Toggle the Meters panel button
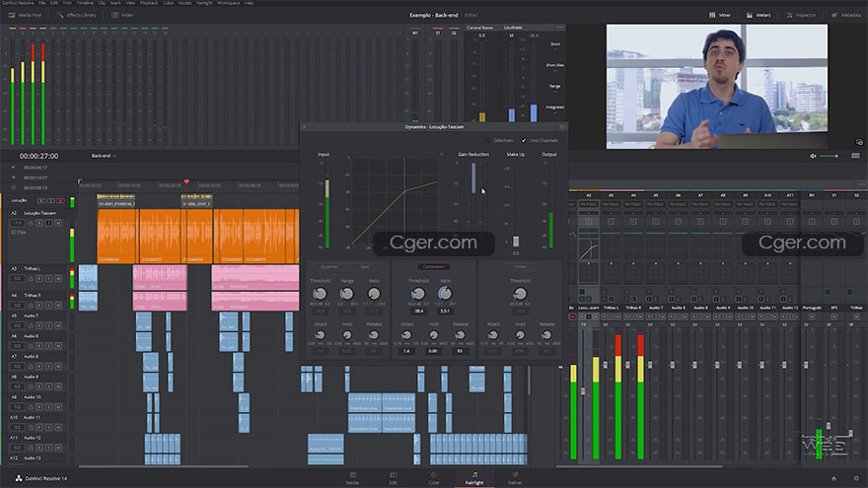Image resolution: width=868 pixels, height=488 pixels. pyautogui.click(x=759, y=15)
